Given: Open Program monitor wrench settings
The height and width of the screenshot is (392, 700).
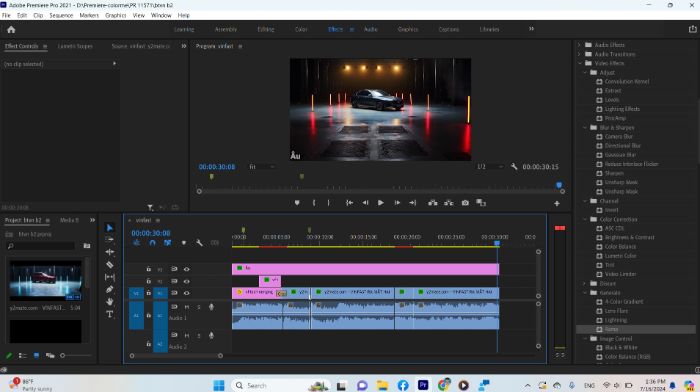Looking at the screenshot, I should pos(514,167).
